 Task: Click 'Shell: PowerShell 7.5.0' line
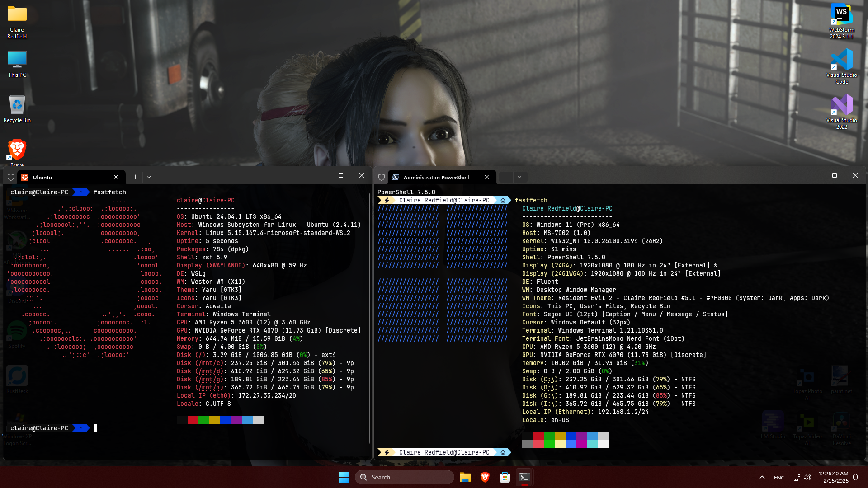click(563, 257)
